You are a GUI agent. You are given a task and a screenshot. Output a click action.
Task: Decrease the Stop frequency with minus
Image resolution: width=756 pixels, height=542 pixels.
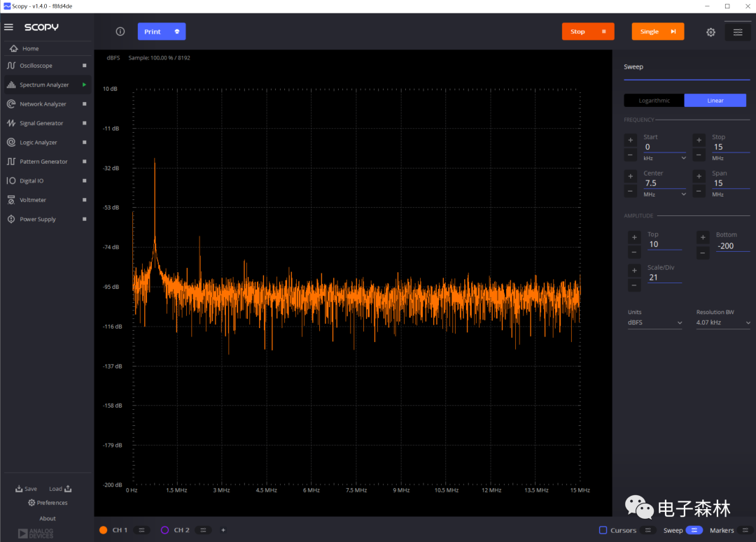(699, 155)
